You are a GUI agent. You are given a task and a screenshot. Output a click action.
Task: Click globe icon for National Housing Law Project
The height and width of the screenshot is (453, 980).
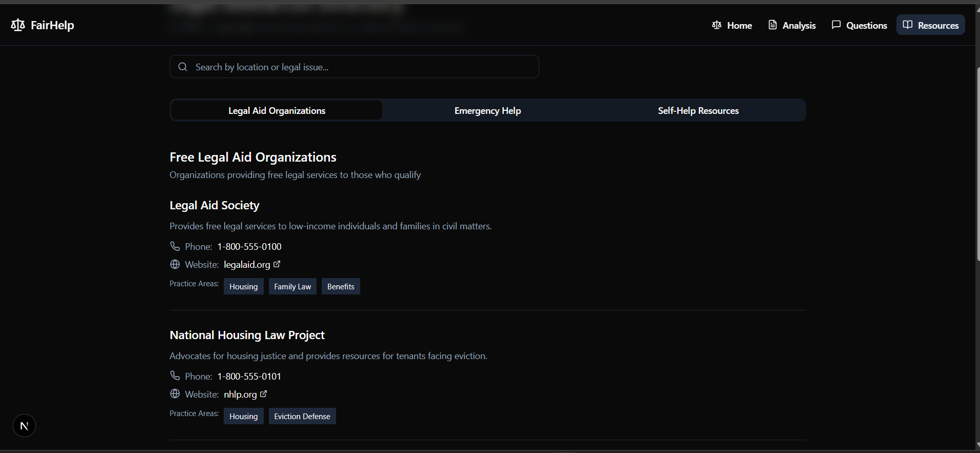[175, 394]
